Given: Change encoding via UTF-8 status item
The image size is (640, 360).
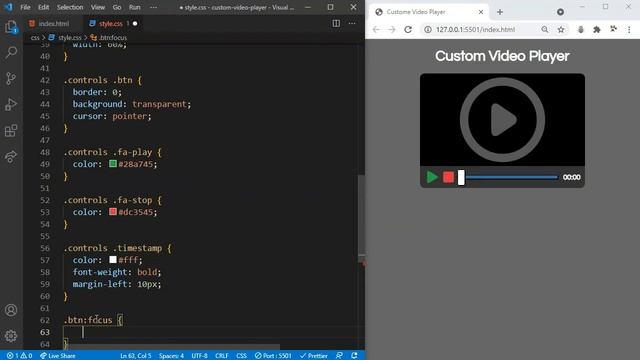Looking at the screenshot, I should [x=200, y=356].
